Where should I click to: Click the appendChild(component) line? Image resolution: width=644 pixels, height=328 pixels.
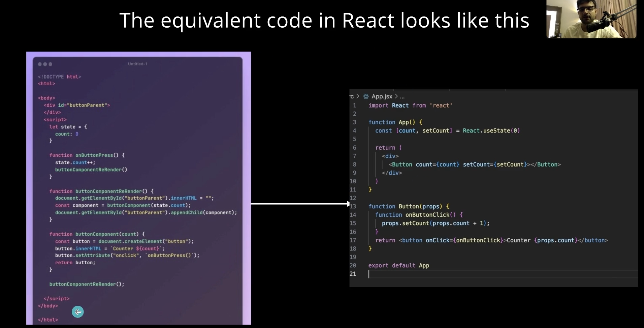(146, 213)
